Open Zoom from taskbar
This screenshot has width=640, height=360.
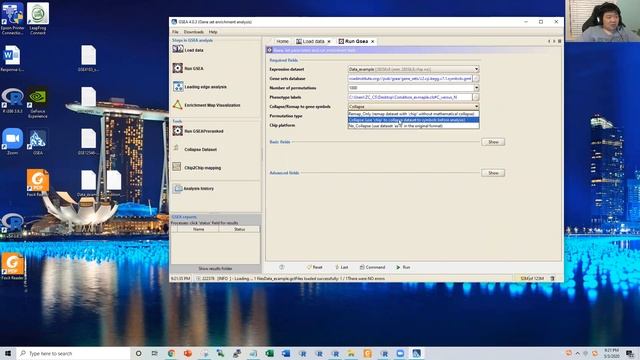click(x=400, y=353)
